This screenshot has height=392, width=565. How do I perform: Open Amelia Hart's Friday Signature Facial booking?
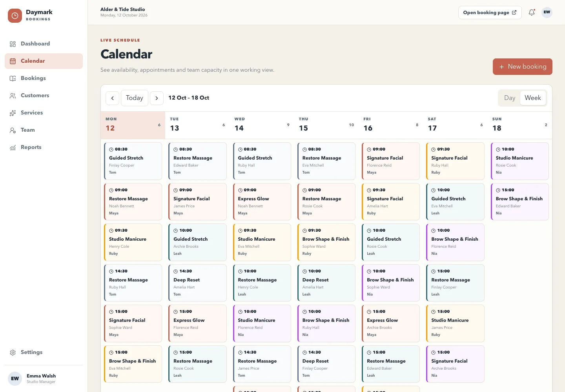tap(391, 202)
